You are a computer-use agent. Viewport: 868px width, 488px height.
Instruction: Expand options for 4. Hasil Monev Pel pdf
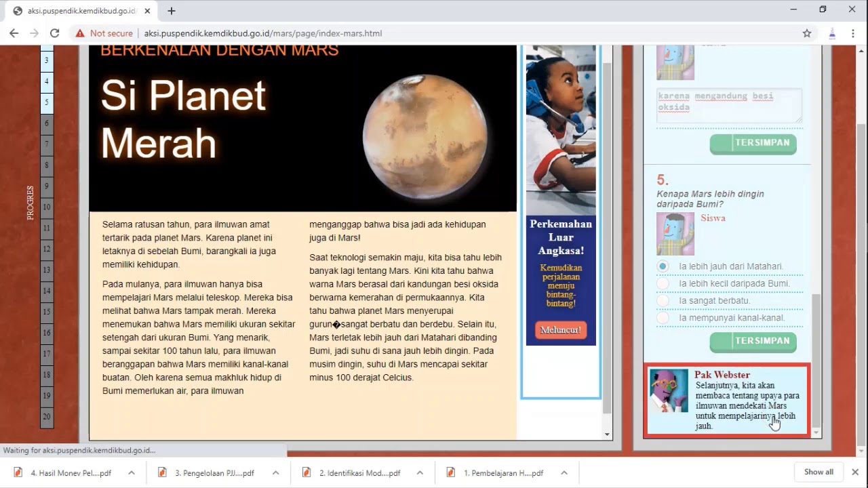point(132,473)
